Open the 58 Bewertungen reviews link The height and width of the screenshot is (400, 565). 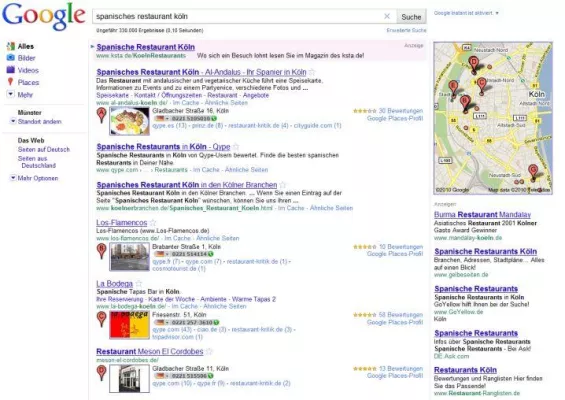pyautogui.click(x=401, y=315)
